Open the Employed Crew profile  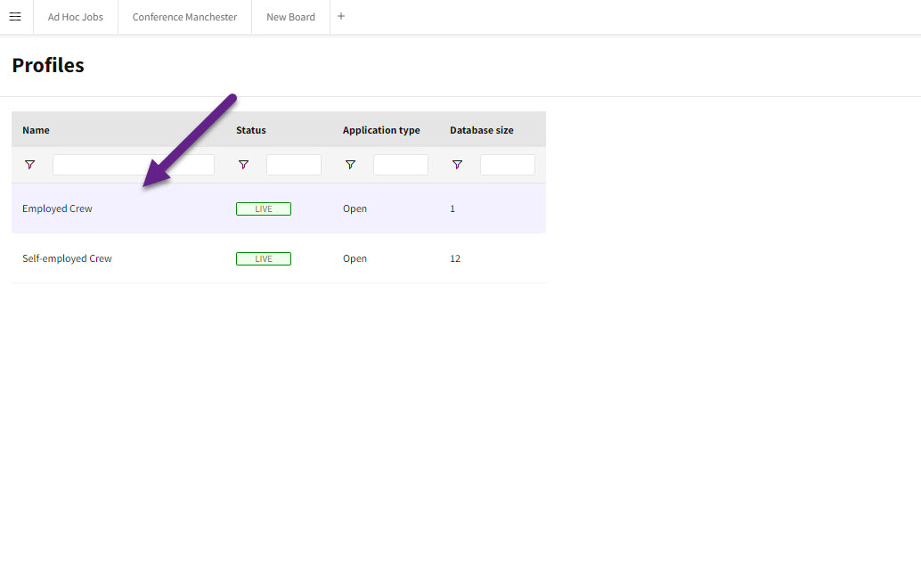point(57,208)
